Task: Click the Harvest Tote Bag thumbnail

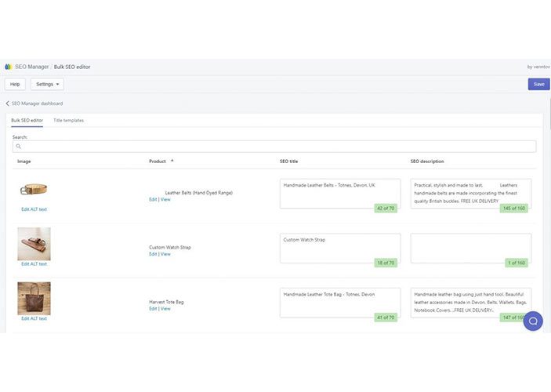Action: point(34,298)
